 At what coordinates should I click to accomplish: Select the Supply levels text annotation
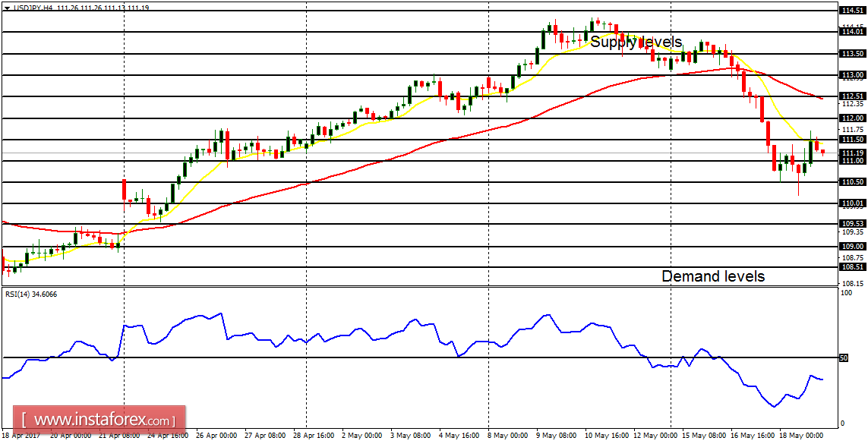point(636,43)
